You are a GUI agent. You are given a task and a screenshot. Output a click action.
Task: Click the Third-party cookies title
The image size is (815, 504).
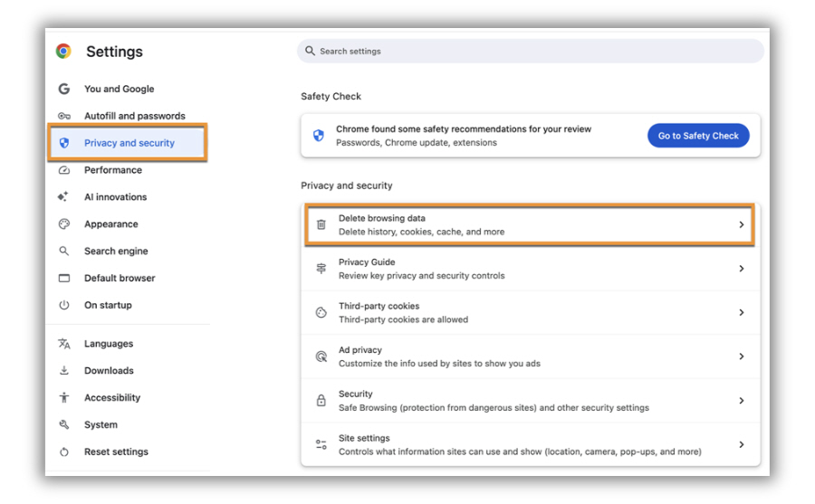(379, 306)
